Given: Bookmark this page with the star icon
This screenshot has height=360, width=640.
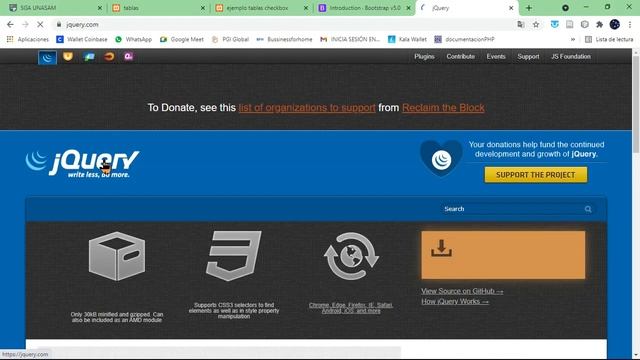Looking at the screenshot, I should pyautogui.click(x=536, y=24).
